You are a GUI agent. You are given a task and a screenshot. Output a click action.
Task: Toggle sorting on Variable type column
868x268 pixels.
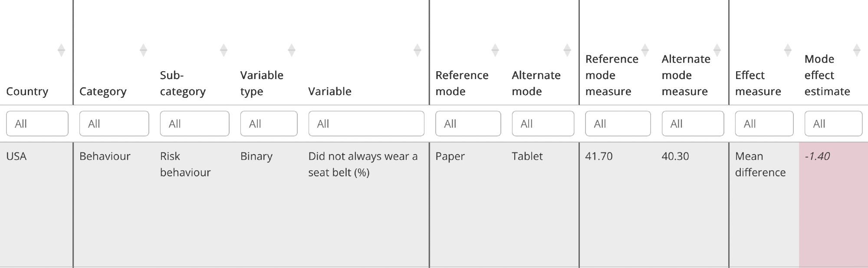pyautogui.click(x=292, y=50)
